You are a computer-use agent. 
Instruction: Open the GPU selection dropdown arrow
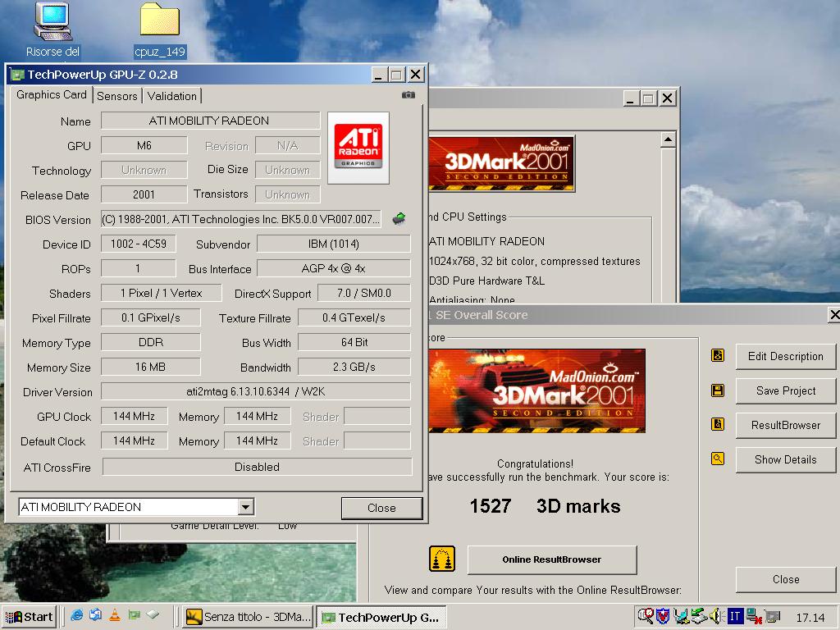click(246, 506)
